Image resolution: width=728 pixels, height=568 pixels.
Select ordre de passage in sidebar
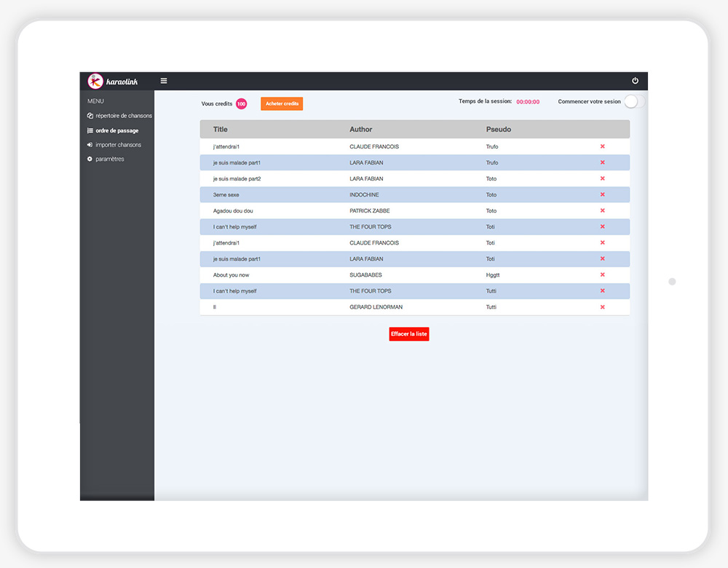(x=116, y=130)
